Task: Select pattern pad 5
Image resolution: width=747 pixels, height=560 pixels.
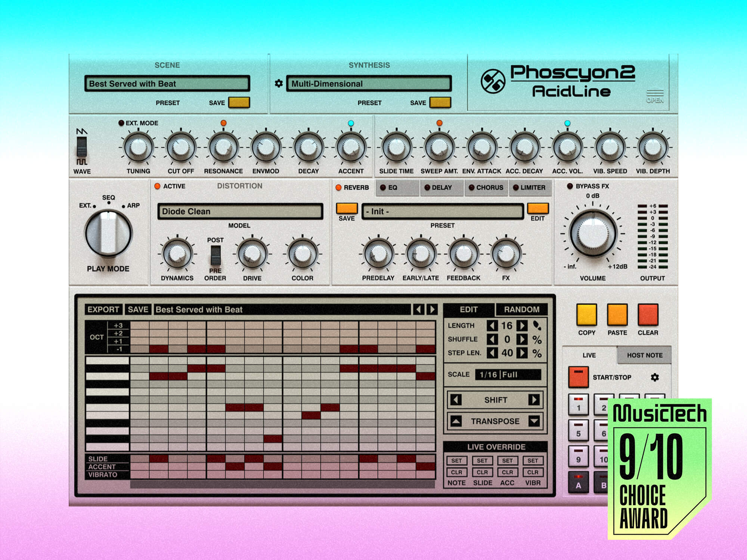Action: coord(578,430)
